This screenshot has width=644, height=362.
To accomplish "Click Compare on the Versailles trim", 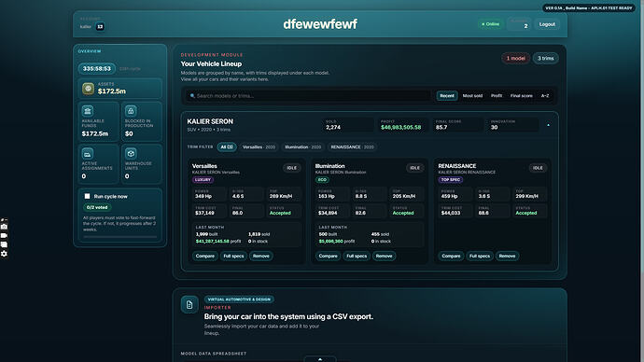I will pyautogui.click(x=205, y=257).
